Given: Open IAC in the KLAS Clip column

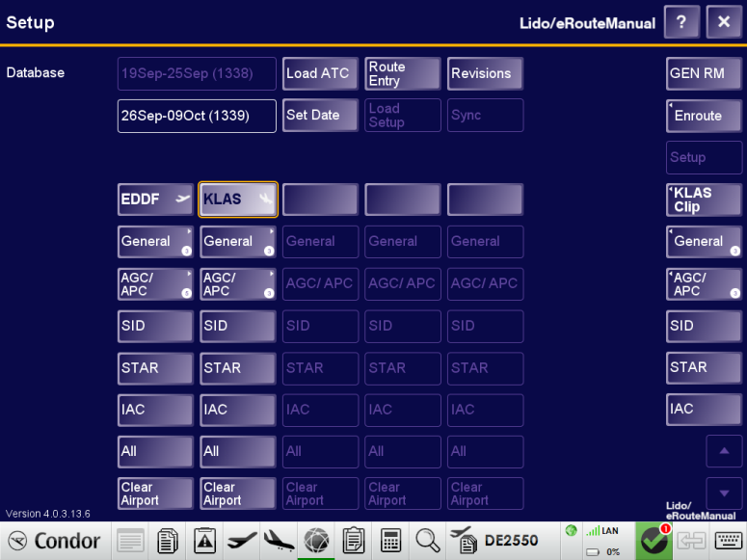Looking at the screenshot, I should (704, 410).
